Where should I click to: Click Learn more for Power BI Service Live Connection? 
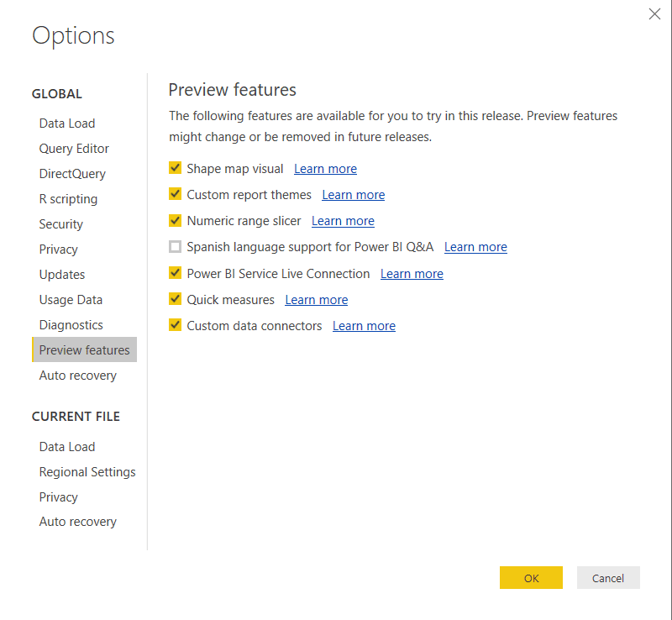[x=412, y=274]
